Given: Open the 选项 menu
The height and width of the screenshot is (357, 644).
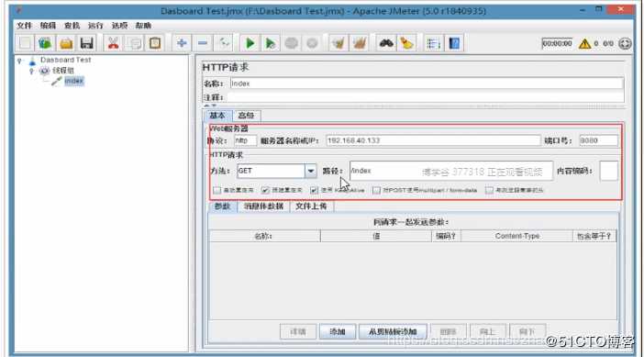Looking at the screenshot, I should click(x=119, y=26).
